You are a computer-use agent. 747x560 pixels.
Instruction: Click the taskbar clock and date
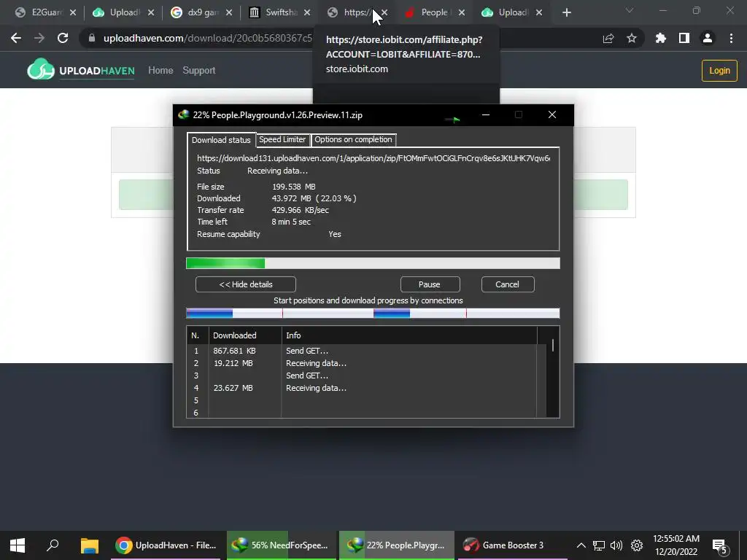point(676,545)
